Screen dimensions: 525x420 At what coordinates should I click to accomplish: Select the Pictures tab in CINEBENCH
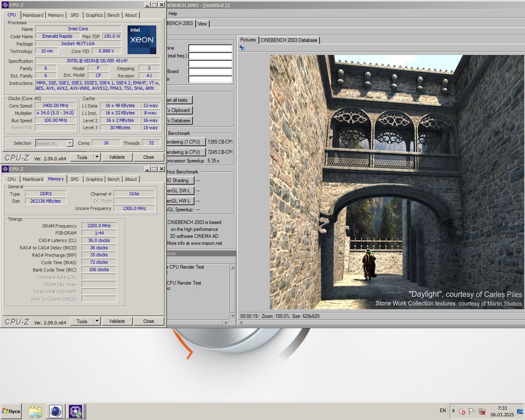tap(248, 40)
